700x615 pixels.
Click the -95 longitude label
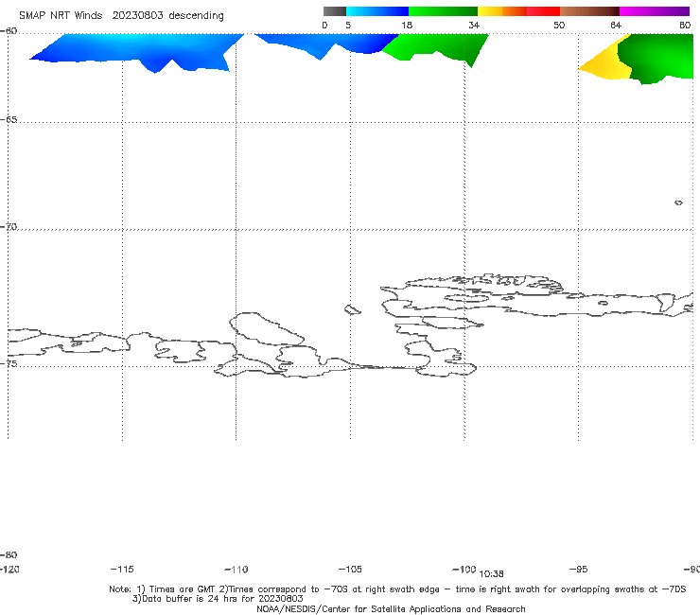tap(579, 570)
